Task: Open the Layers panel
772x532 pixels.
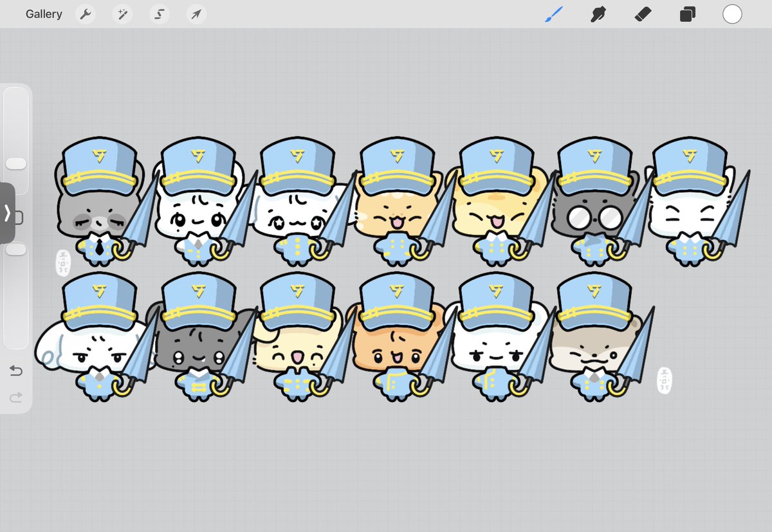Action: (x=687, y=14)
